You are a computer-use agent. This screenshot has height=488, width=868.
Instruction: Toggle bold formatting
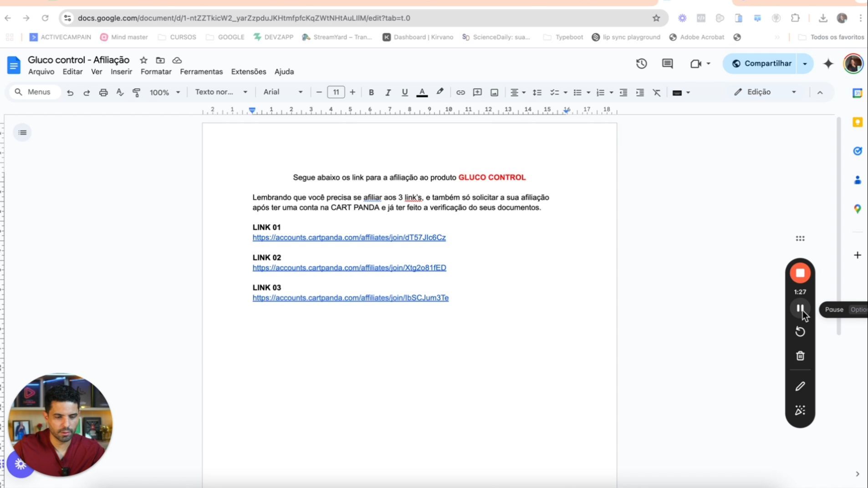click(x=371, y=92)
